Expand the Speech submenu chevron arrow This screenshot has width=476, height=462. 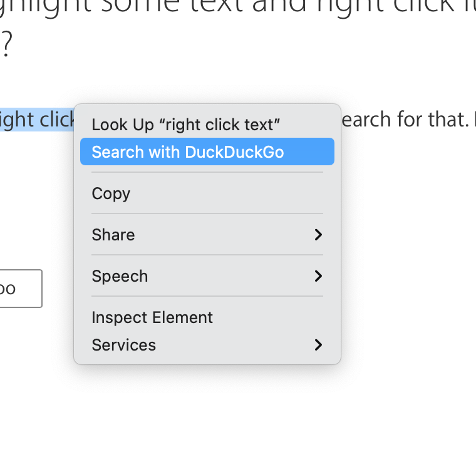[318, 276]
